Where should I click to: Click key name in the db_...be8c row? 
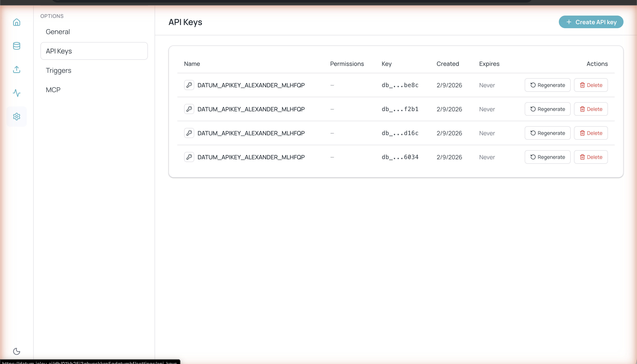tap(251, 85)
